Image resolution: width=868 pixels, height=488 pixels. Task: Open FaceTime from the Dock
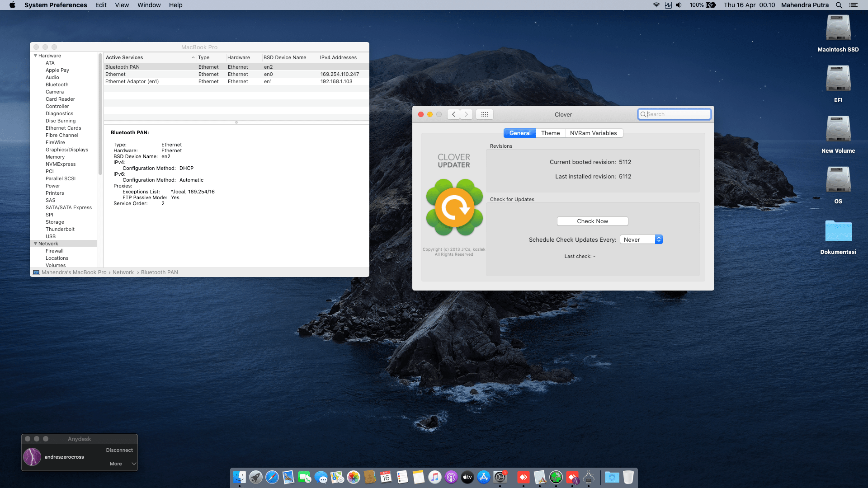[x=305, y=477]
